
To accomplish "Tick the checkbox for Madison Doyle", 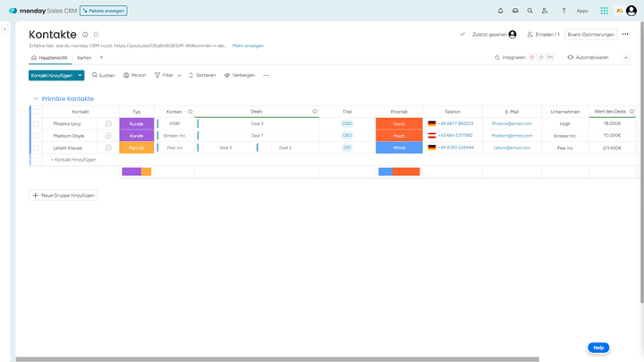I will tap(37, 136).
